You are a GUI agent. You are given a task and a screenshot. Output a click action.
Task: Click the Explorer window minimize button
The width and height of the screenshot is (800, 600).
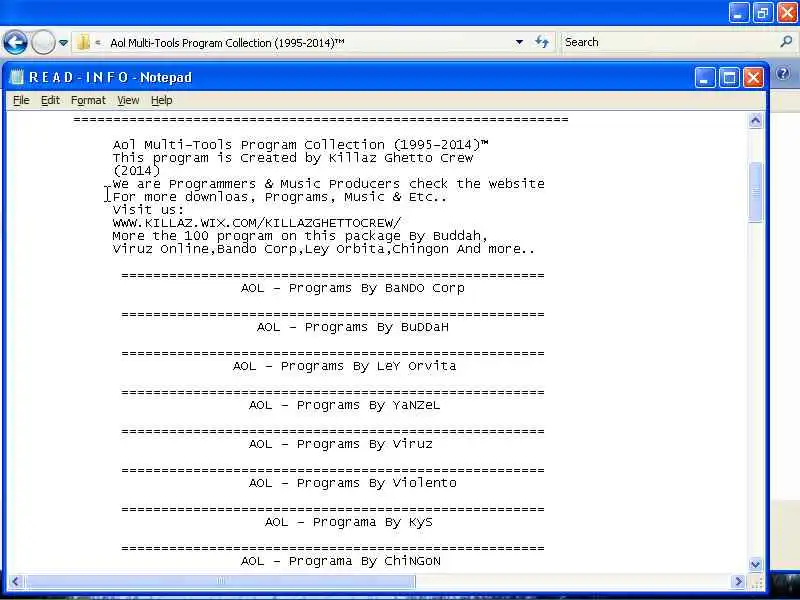[739, 13]
